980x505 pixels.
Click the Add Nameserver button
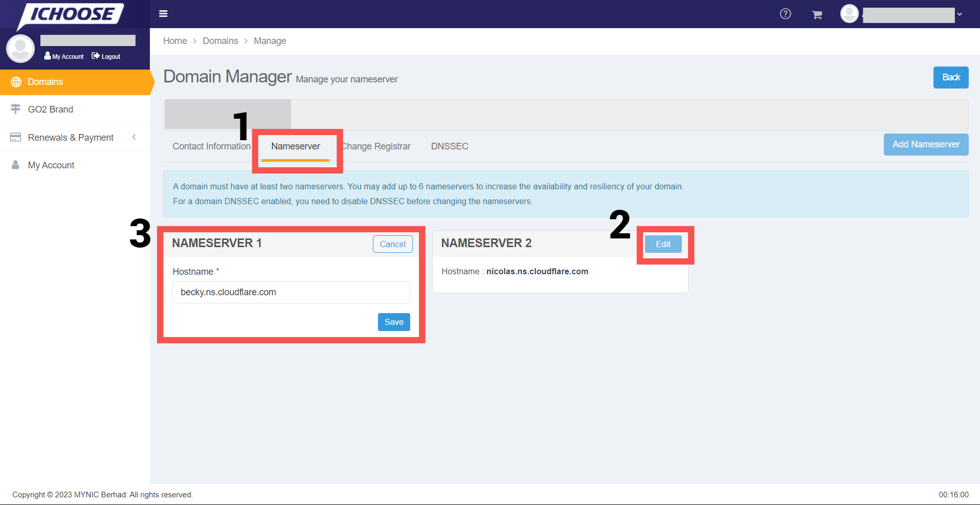926,144
